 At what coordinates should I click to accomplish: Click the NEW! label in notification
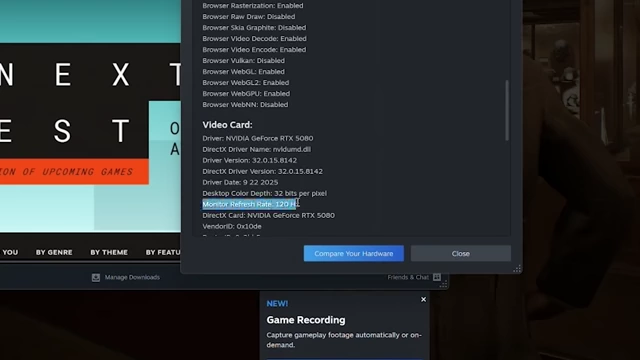pyautogui.click(x=277, y=304)
